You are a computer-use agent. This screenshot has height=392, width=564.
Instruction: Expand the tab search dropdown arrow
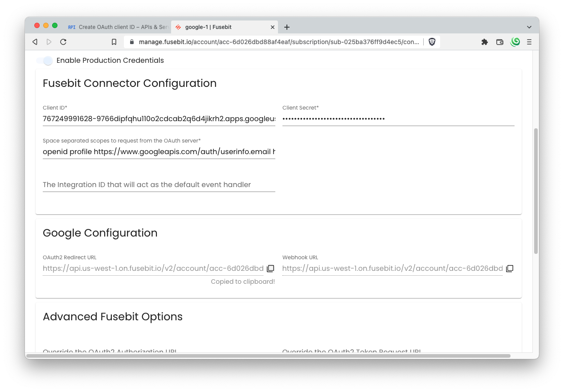(529, 27)
